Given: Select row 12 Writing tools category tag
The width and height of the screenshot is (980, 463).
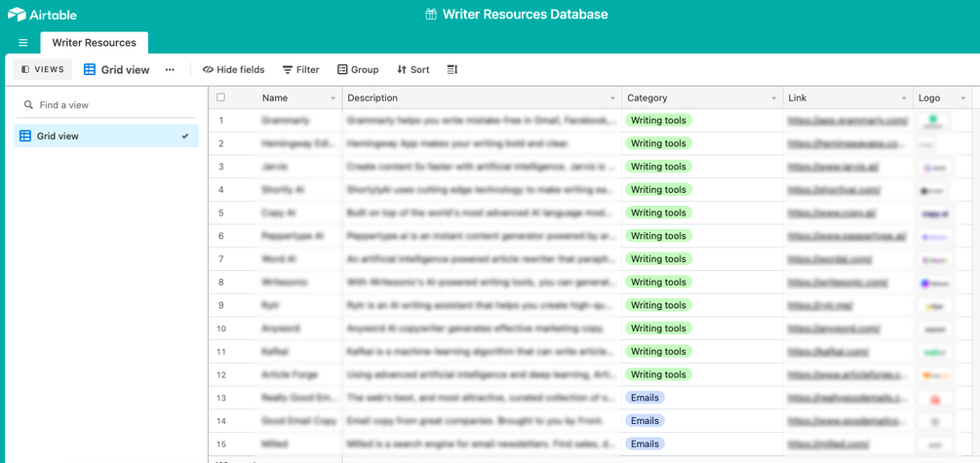Looking at the screenshot, I should point(659,374).
